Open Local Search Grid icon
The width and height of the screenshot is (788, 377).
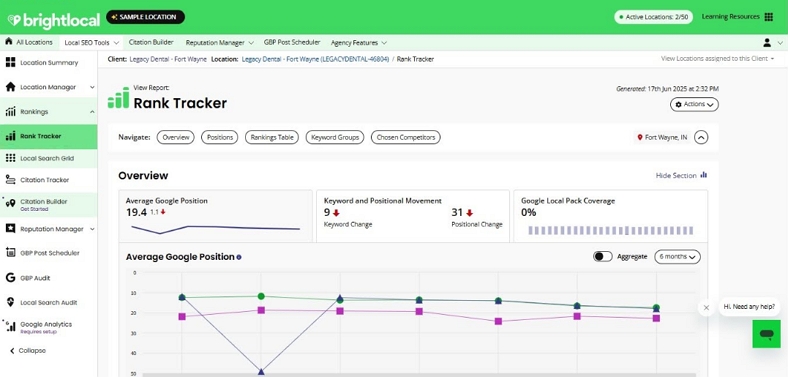[10, 158]
